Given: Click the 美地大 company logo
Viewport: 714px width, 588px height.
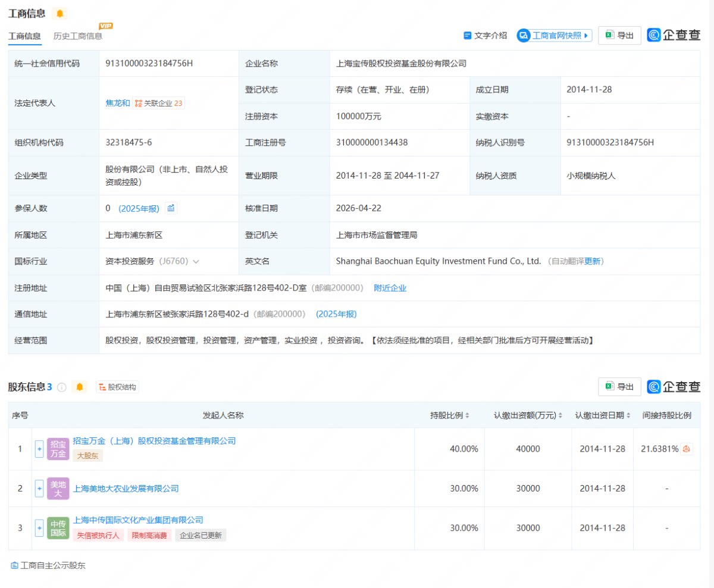Looking at the screenshot, I should 58,489.
